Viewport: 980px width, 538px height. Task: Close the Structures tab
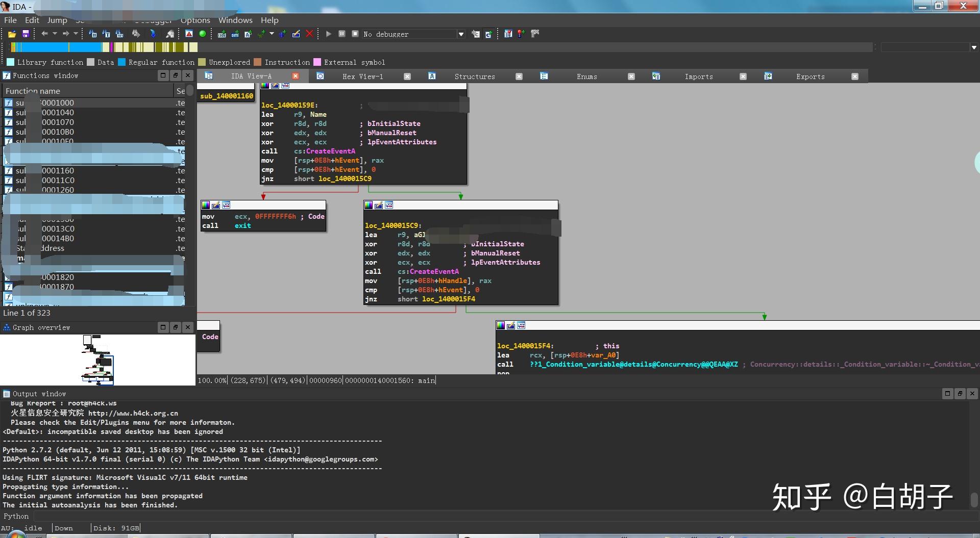point(519,76)
